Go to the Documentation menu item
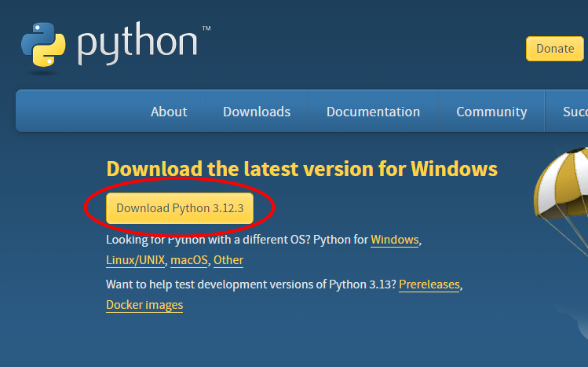 373,112
